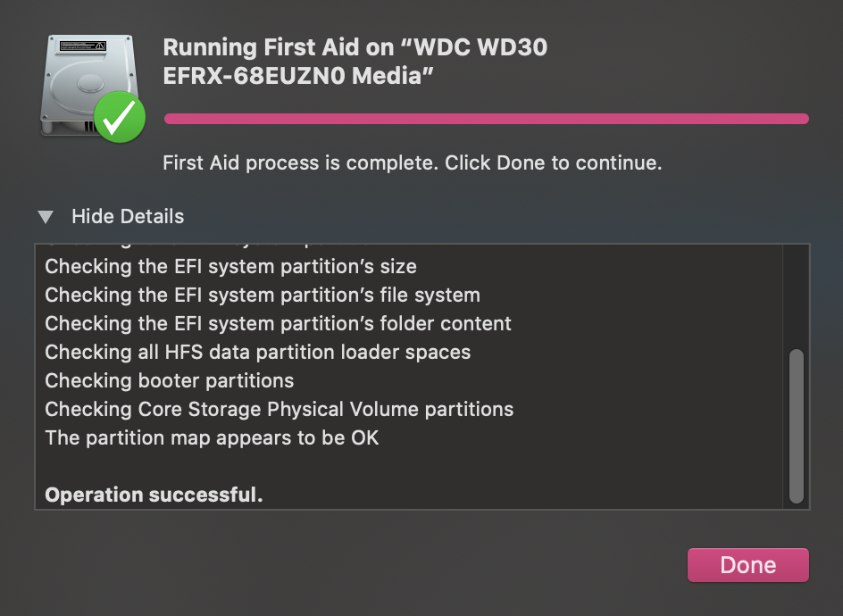Image resolution: width=843 pixels, height=616 pixels.
Task: Click the partition map appears OK line
Action: pos(212,438)
